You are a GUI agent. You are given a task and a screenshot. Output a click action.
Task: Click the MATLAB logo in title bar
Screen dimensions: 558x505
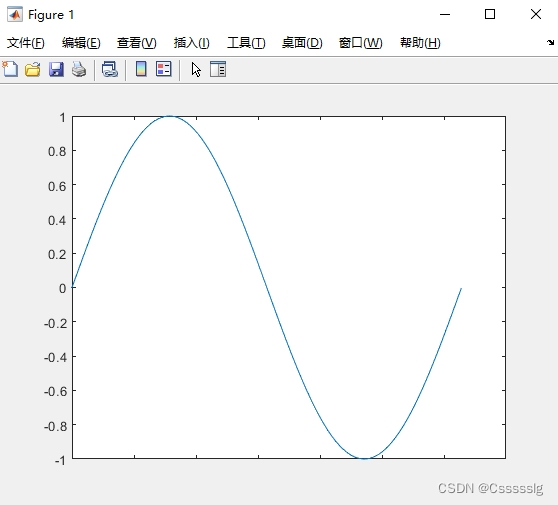point(15,15)
